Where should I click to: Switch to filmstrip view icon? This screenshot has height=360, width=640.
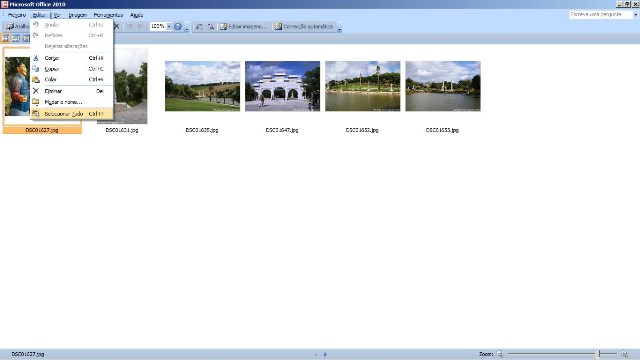16,38
